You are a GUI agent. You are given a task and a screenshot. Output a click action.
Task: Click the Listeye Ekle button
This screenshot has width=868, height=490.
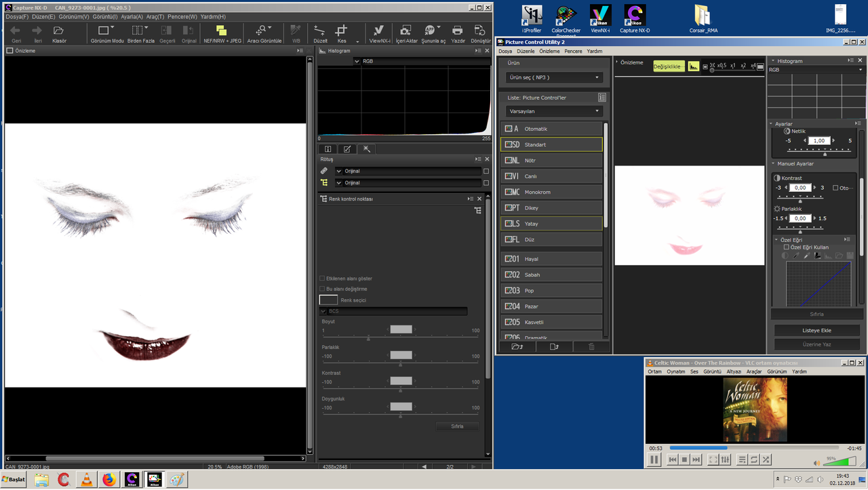[x=816, y=330]
